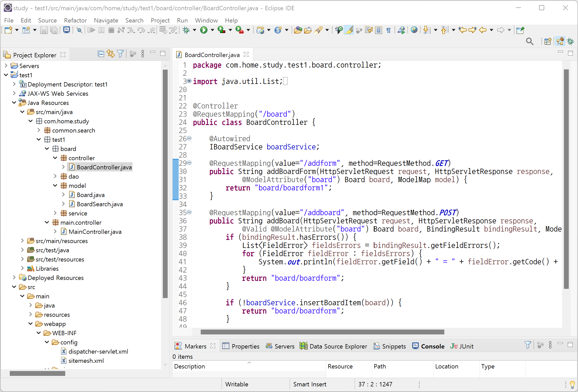Open the Refactor menu
The height and width of the screenshot is (392, 578).
point(75,20)
